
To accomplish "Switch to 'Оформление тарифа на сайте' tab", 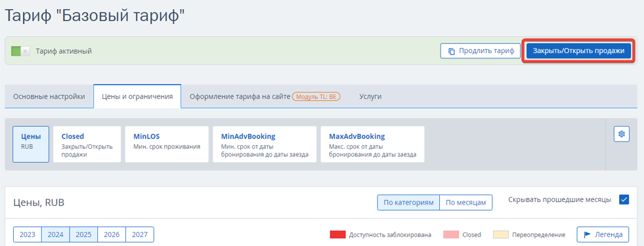I will (x=240, y=96).
